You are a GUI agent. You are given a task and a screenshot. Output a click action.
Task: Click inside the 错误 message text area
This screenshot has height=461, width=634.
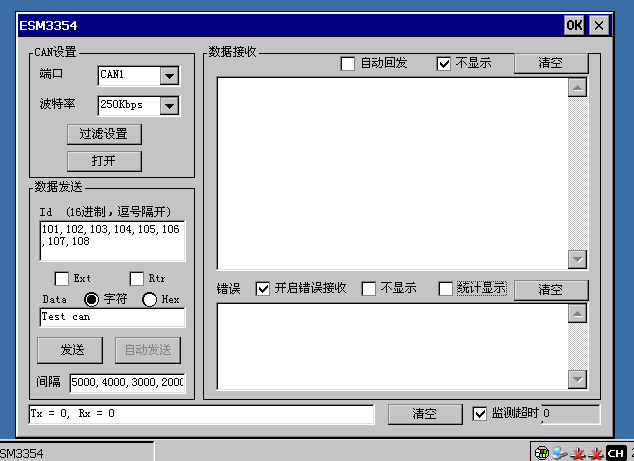click(392, 347)
